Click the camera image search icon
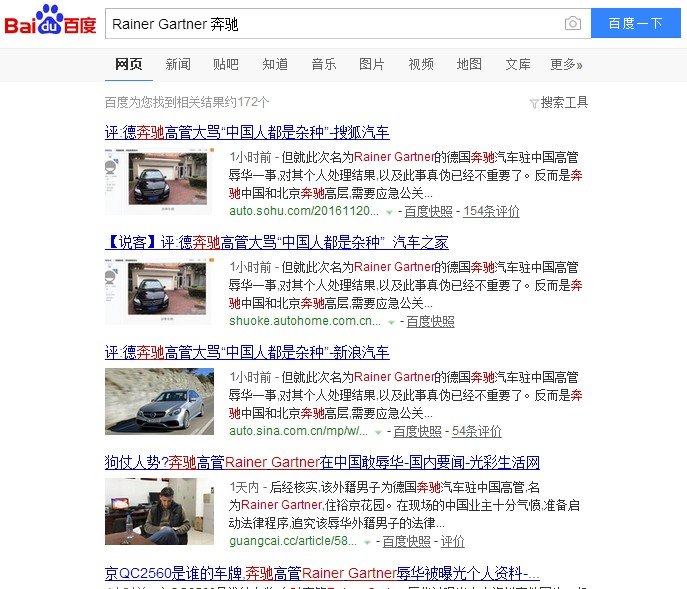 [x=573, y=23]
